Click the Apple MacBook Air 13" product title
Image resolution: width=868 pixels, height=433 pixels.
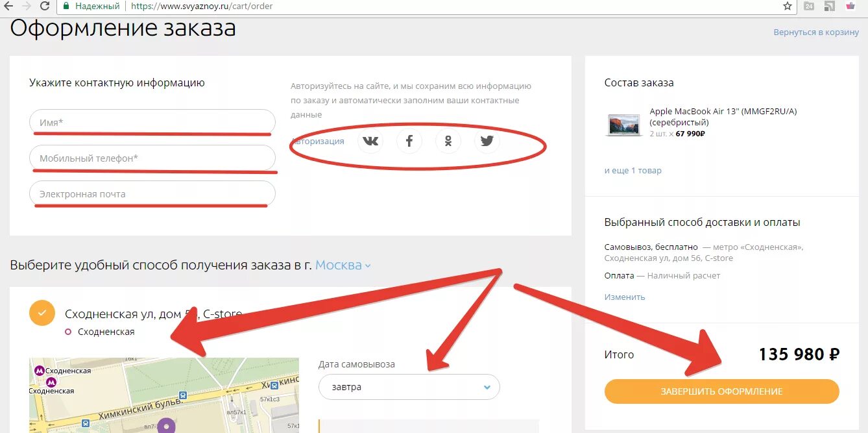pos(723,117)
